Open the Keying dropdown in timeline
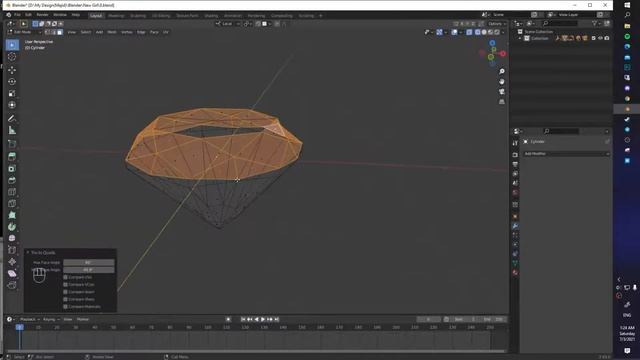 [x=51, y=319]
